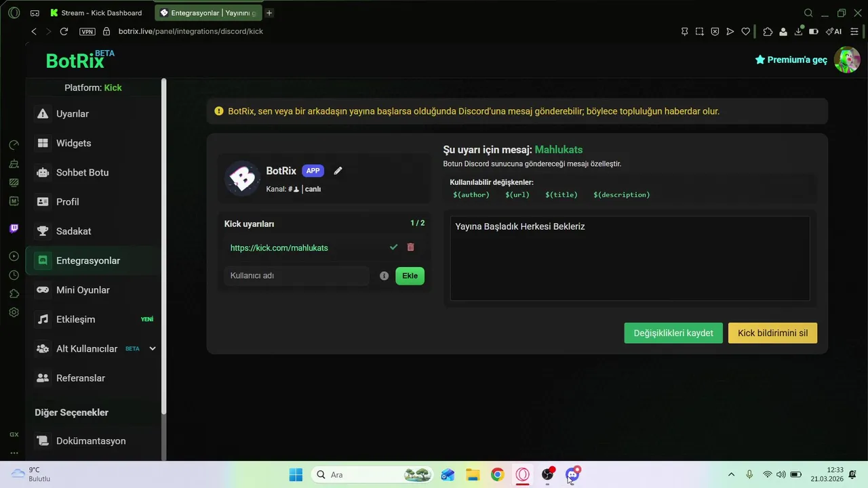Open Discord from the taskbar

(x=573, y=474)
